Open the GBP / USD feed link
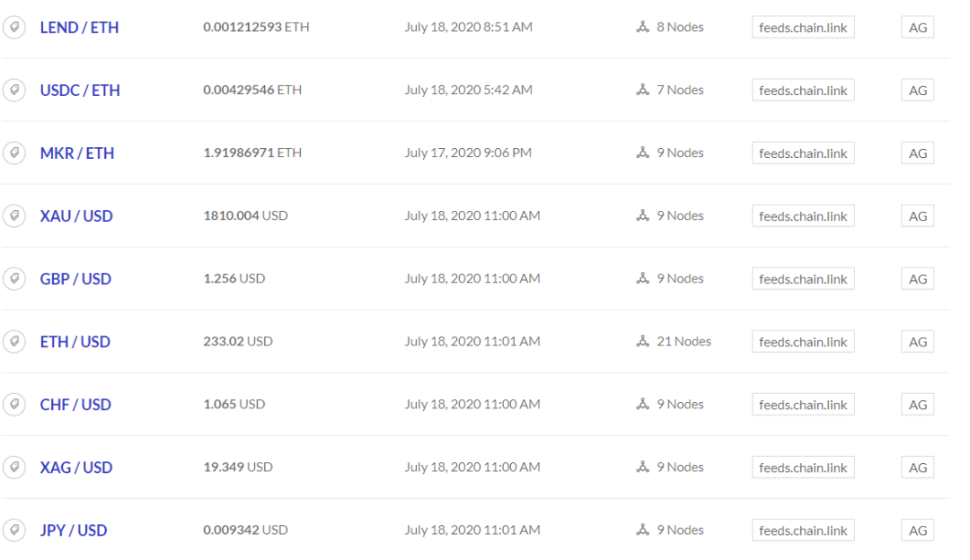Screen dimensions: 970x560 75,279
